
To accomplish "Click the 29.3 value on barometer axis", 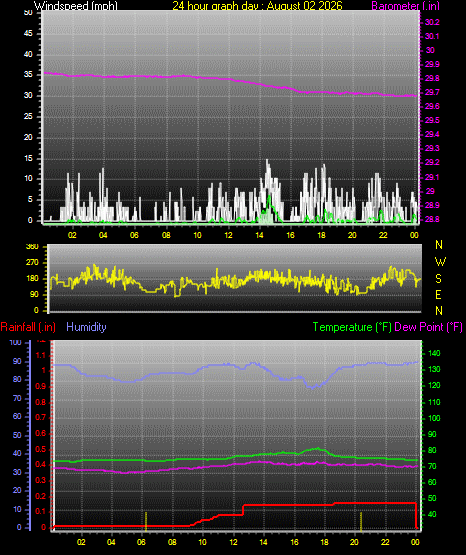I will point(432,148).
